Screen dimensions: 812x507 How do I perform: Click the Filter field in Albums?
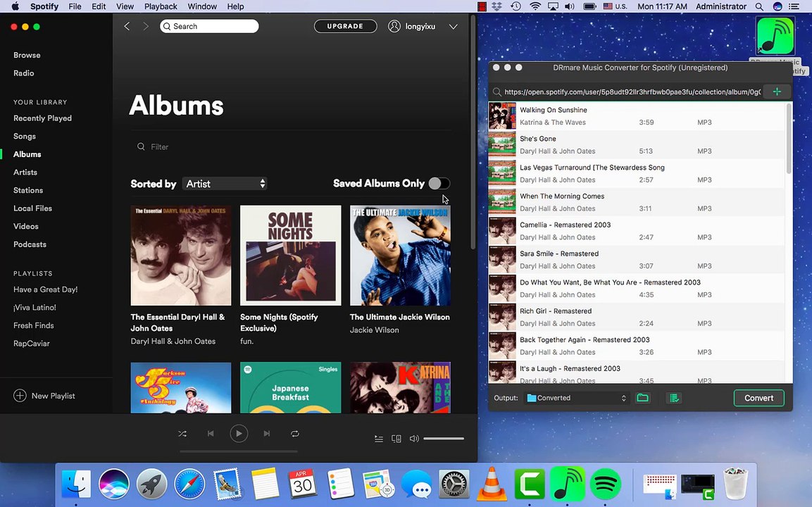(x=290, y=146)
